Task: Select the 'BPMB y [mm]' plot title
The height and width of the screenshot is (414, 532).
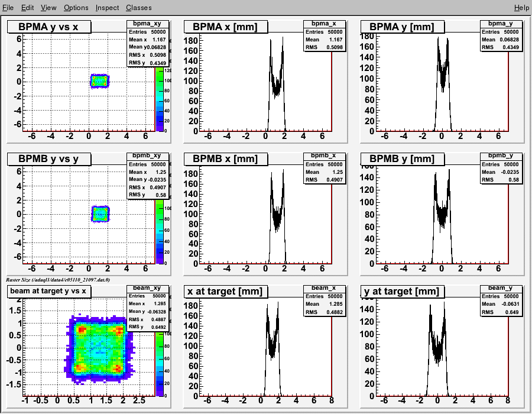Action: tap(403, 159)
